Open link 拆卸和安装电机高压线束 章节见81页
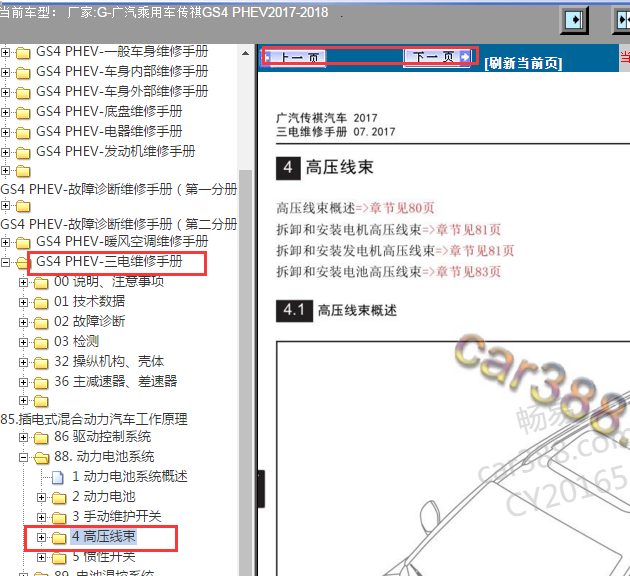The width and height of the screenshot is (630, 576). [389, 229]
